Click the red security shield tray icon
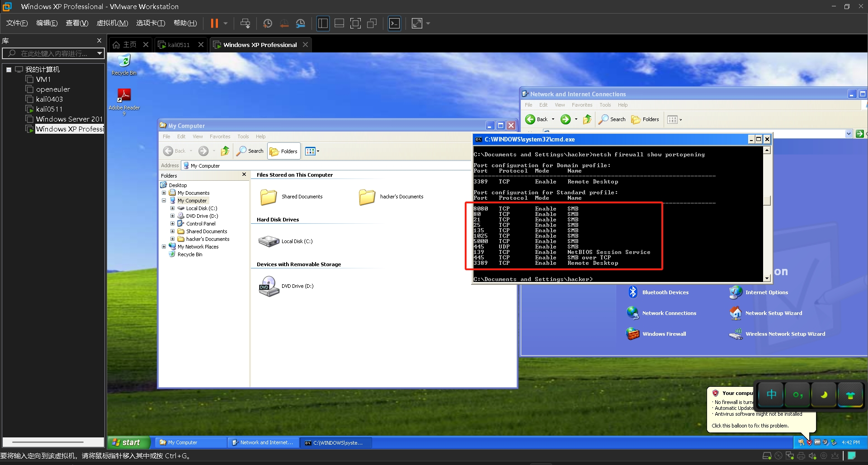Screen dimensions: 868x465 click(x=809, y=442)
